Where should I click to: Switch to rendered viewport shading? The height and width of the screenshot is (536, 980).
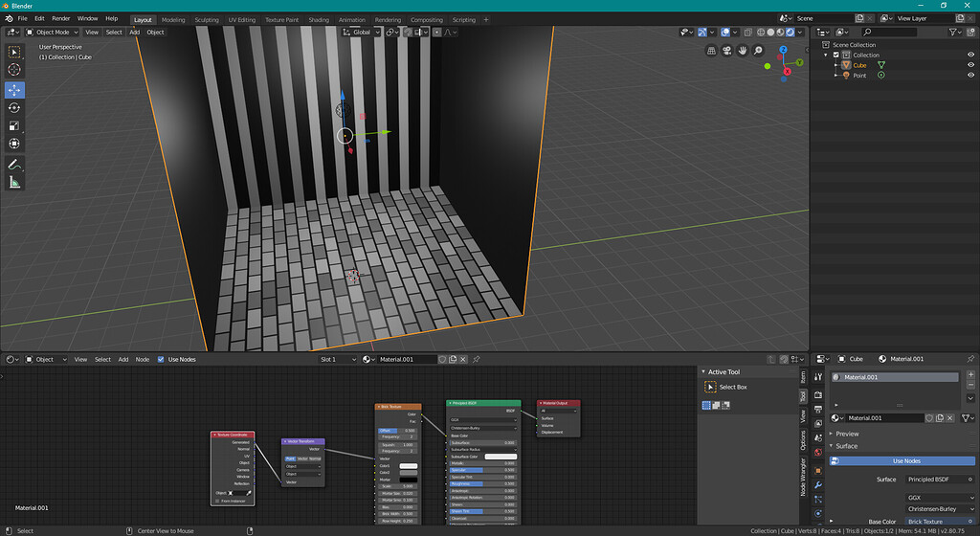(790, 32)
